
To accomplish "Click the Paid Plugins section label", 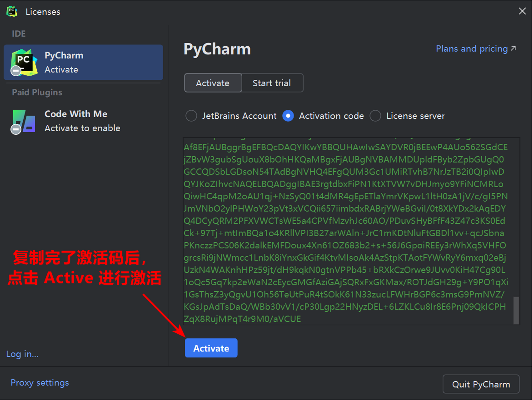I will click(37, 92).
